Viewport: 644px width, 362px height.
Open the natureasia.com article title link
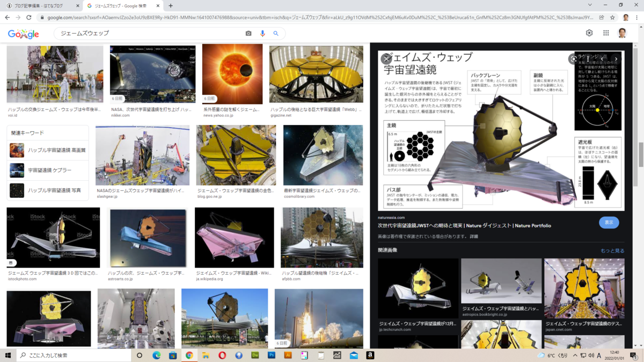tap(464, 226)
